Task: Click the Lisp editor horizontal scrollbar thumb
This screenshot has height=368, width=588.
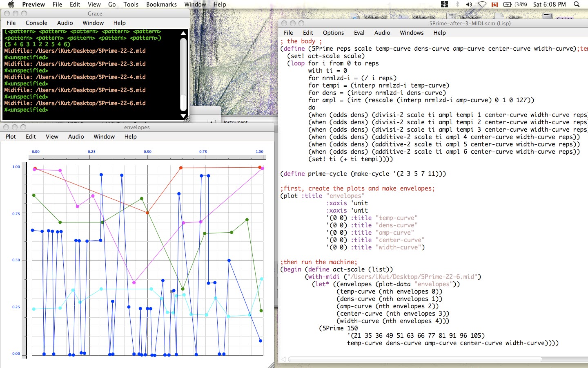Action: (x=415, y=359)
